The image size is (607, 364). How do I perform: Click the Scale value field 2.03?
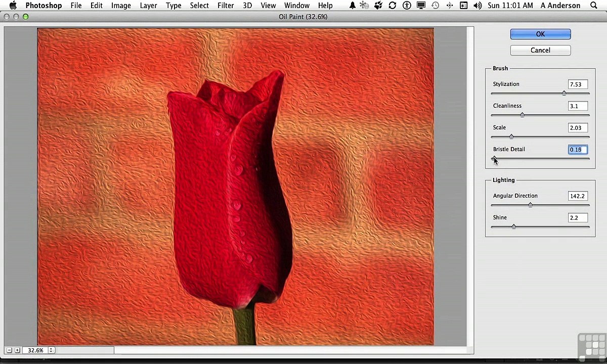click(578, 128)
